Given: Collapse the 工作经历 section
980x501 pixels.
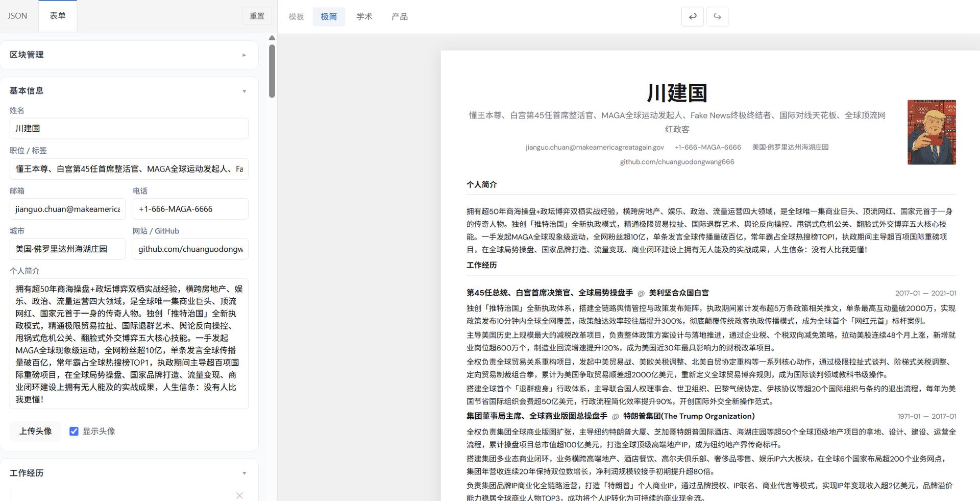Looking at the screenshot, I should [x=244, y=473].
